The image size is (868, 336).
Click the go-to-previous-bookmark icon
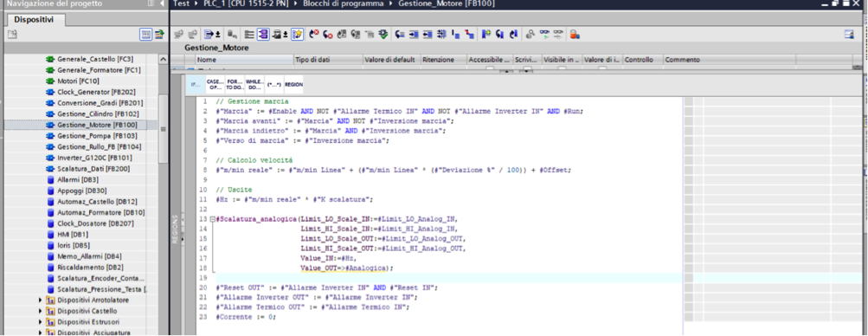pos(514,35)
